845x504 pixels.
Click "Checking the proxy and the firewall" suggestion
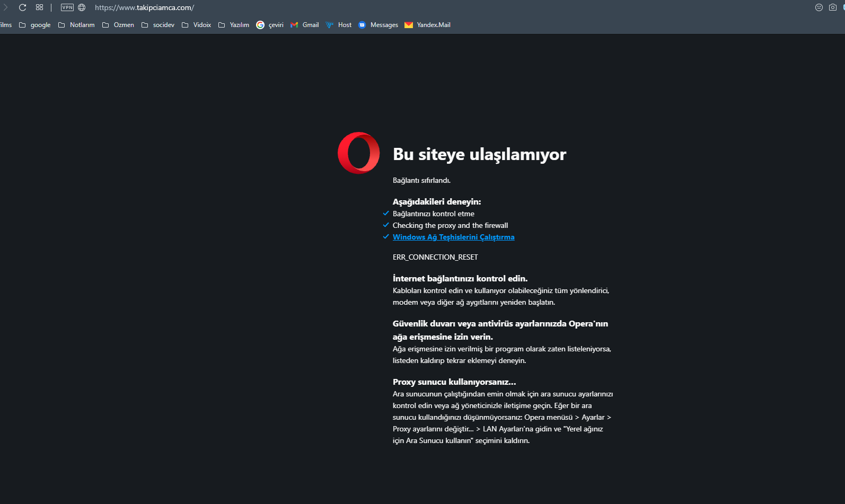tap(450, 225)
